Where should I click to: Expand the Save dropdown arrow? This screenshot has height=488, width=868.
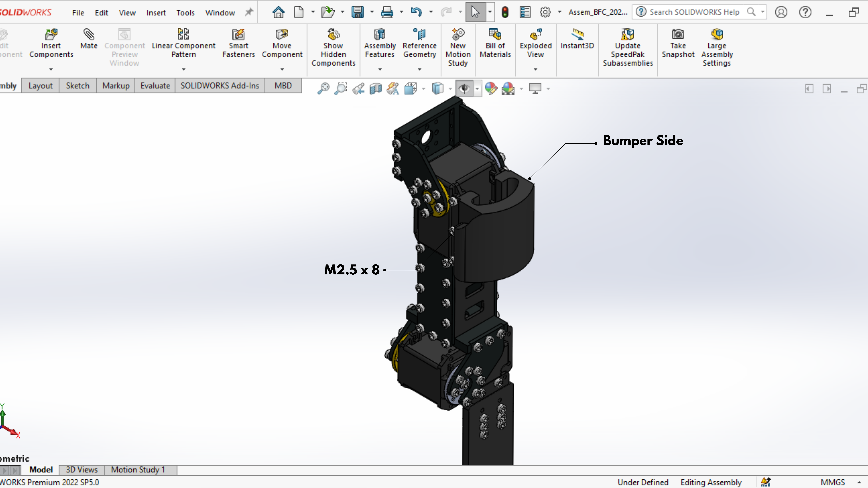(x=372, y=12)
